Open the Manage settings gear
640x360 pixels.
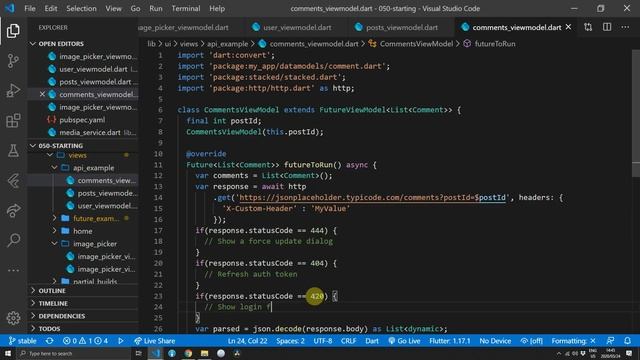coord(13,318)
